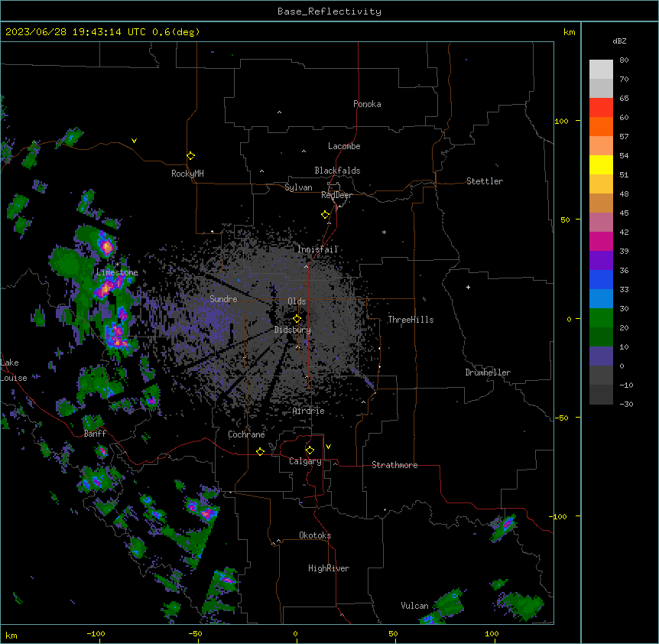Select the yellow V marker northeast of Calgary
Screen dimensions: 659x644
pos(328,447)
